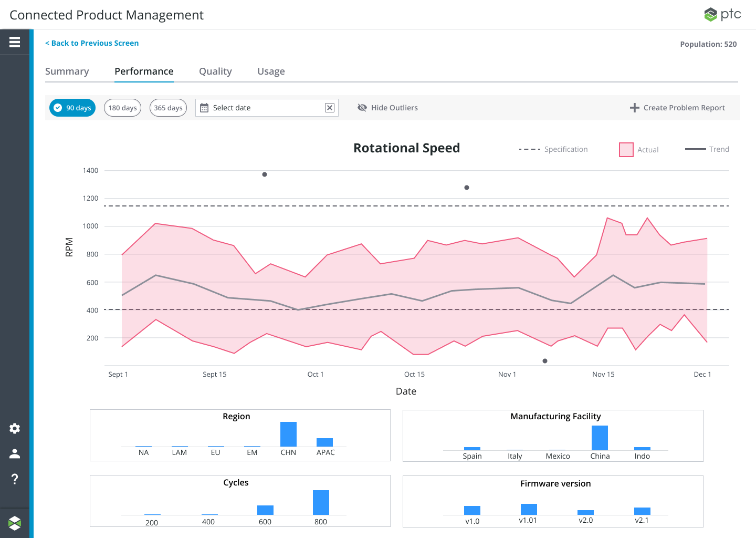Click Oct 15 date axis label
756x538 pixels.
[x=414, y=375]
